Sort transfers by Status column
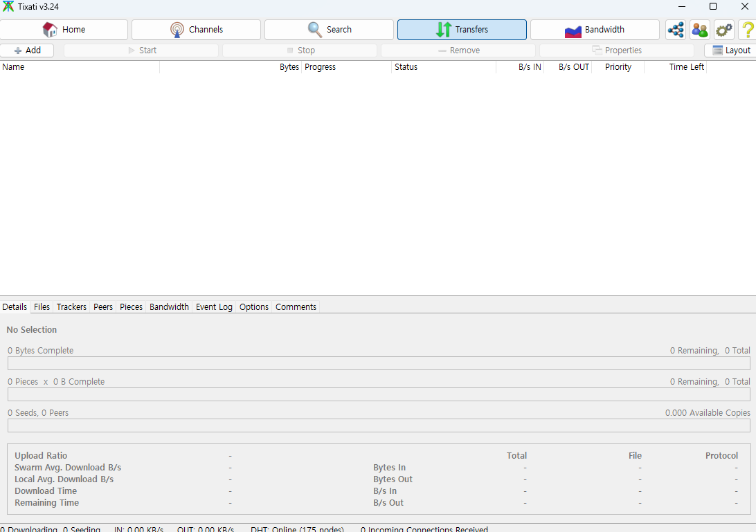 coord(444,67)
